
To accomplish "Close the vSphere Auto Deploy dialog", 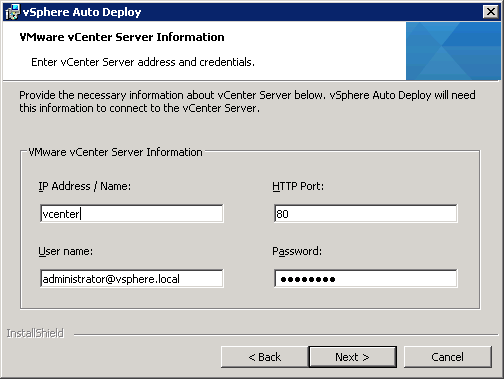I will [491, 12].
